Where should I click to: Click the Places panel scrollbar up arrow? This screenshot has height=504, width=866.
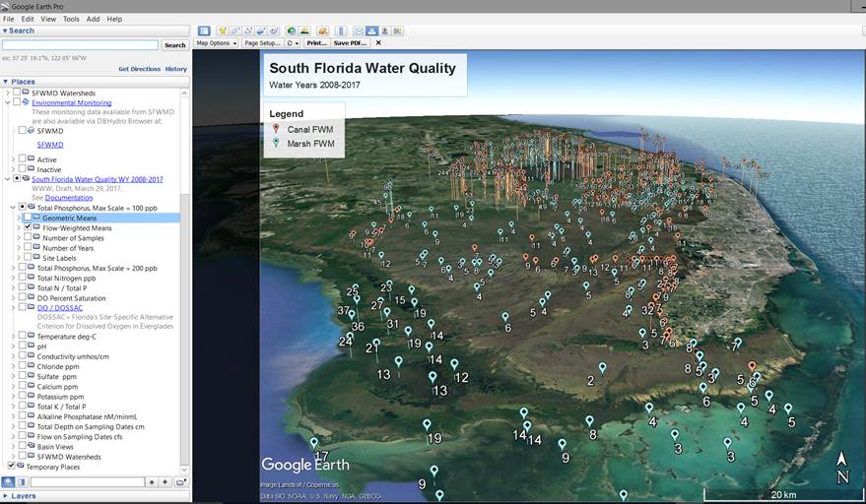click(185, 93)
